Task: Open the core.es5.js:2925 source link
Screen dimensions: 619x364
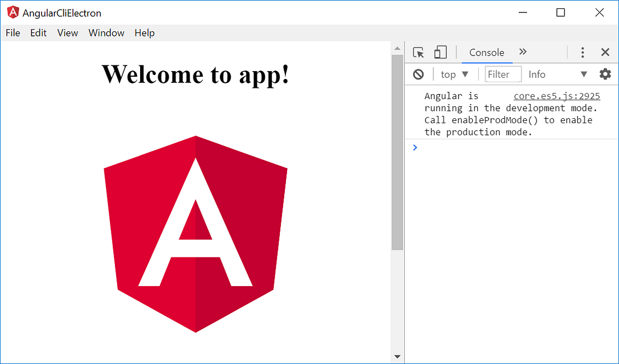Action: tap(556, 96)
